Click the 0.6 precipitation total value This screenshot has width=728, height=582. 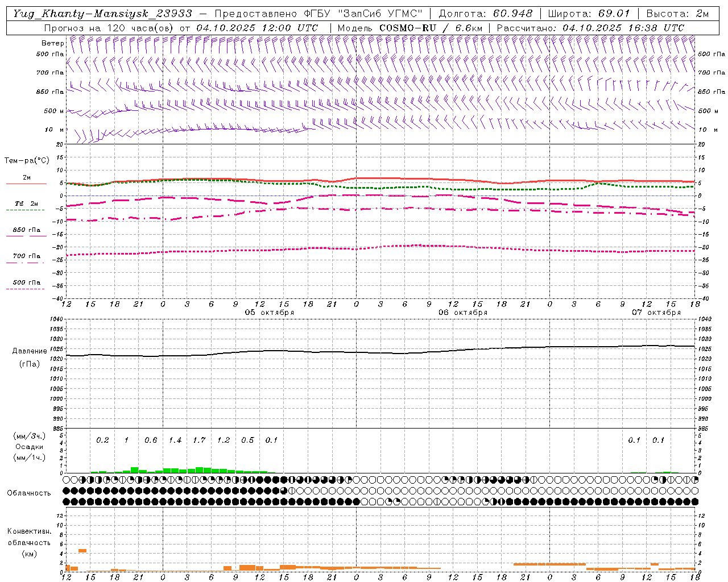tap(151, 440)
